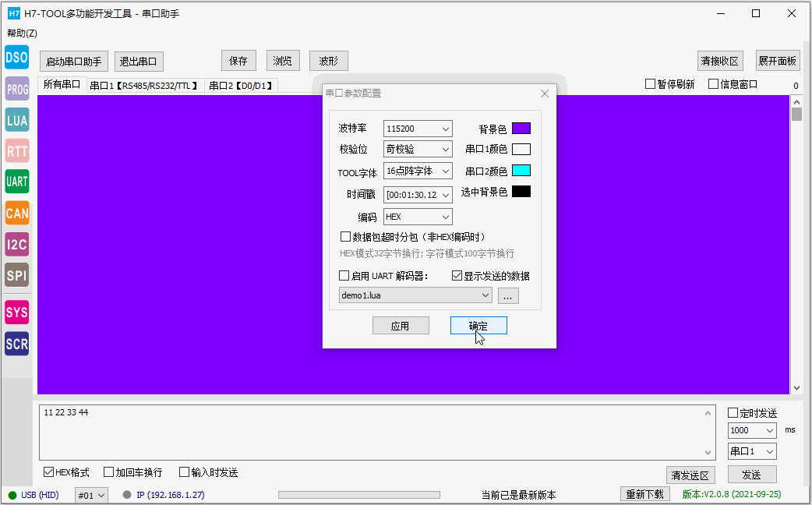The width and height of the screenshot is (812, 505).
Task: Click the 波形 button
Action: coord(328,61)
